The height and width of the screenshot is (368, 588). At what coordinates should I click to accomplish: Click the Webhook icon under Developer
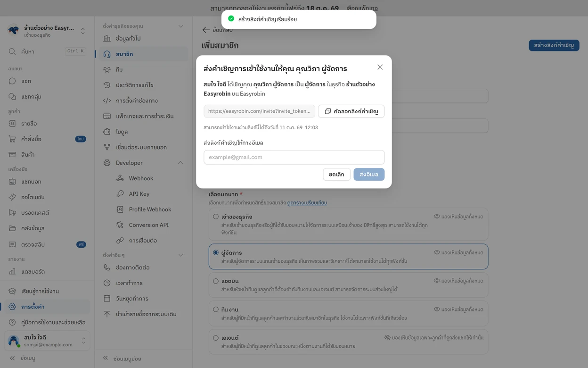[x=120, y=178]
